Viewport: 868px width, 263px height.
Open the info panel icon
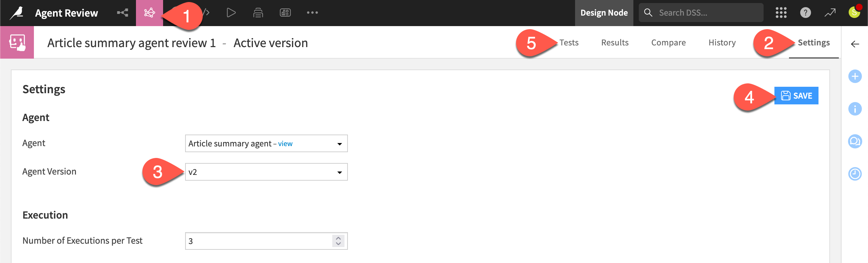point(856,109)
